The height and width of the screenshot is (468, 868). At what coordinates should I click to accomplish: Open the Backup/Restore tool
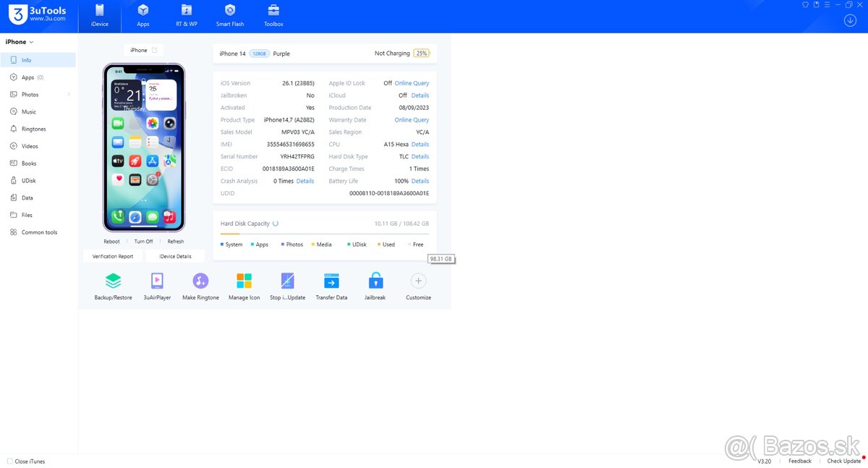113,281
